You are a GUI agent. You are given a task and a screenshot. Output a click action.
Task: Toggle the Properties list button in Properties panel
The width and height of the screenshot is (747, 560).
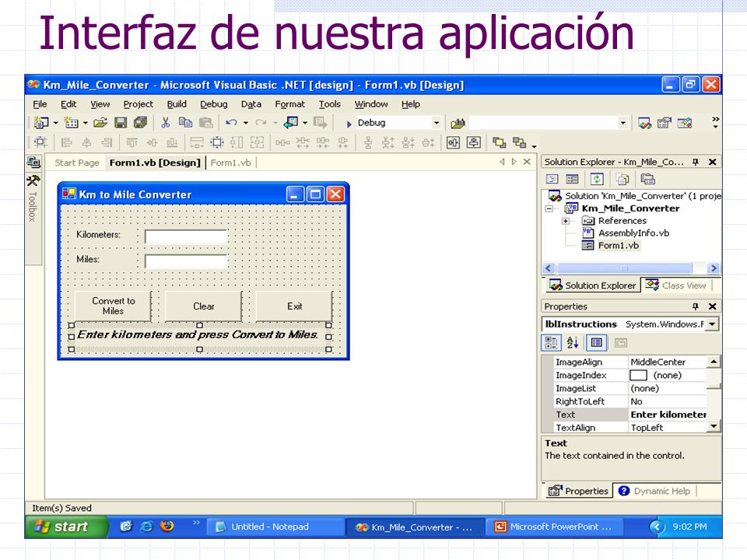597,342
